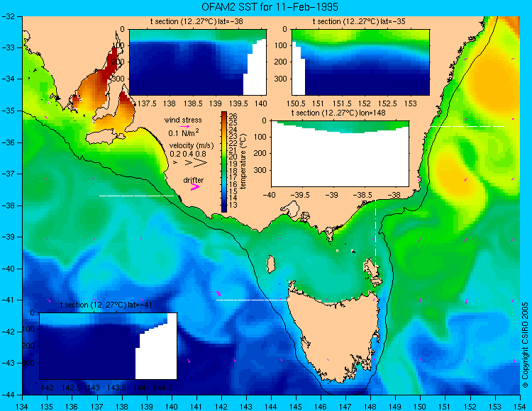Viewport: 532px width, 411px height.
Task: Click the magenta drifter marker west of Tasmania
Action: [x=218, y=293]
